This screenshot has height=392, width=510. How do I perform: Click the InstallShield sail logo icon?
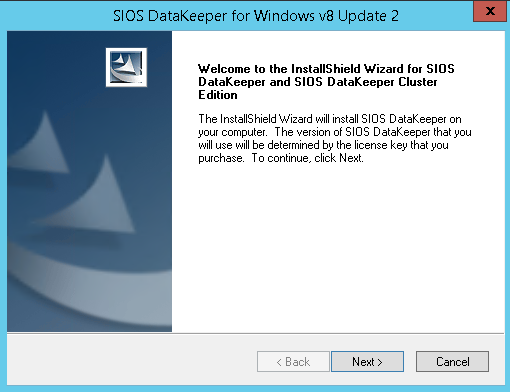[x=126, y=67]
